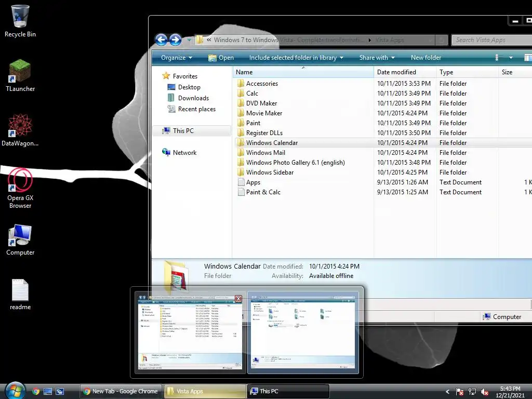Click Windows 7 to Windows Vista breadcrumb
The height and width of the screenshot is (399, 532).
click(288, 40)
